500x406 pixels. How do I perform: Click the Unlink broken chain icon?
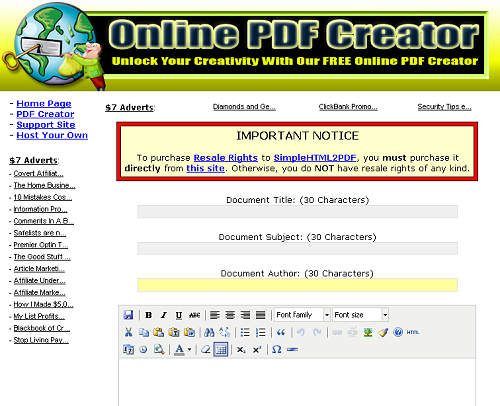point(352,332)
